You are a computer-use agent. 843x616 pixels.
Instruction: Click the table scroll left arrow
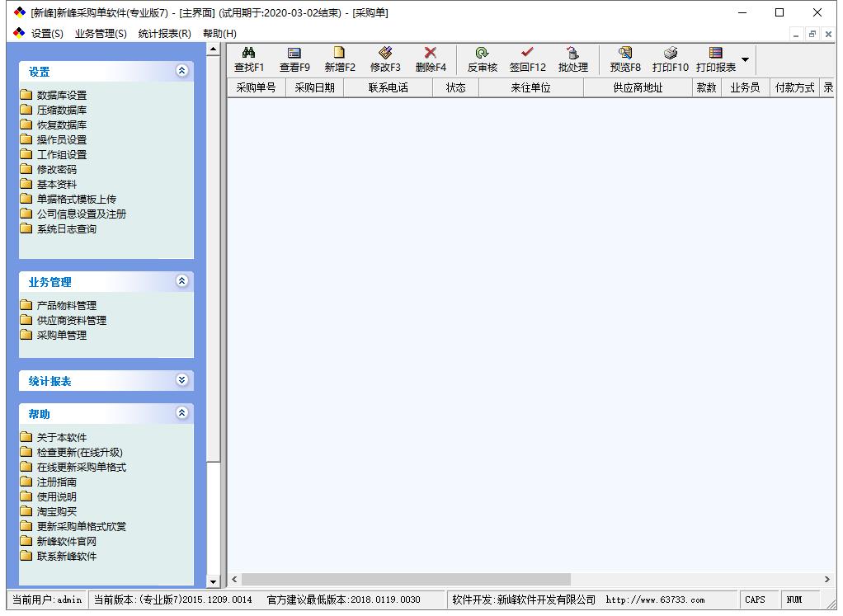pyautogui.click(x=234, y=580)
